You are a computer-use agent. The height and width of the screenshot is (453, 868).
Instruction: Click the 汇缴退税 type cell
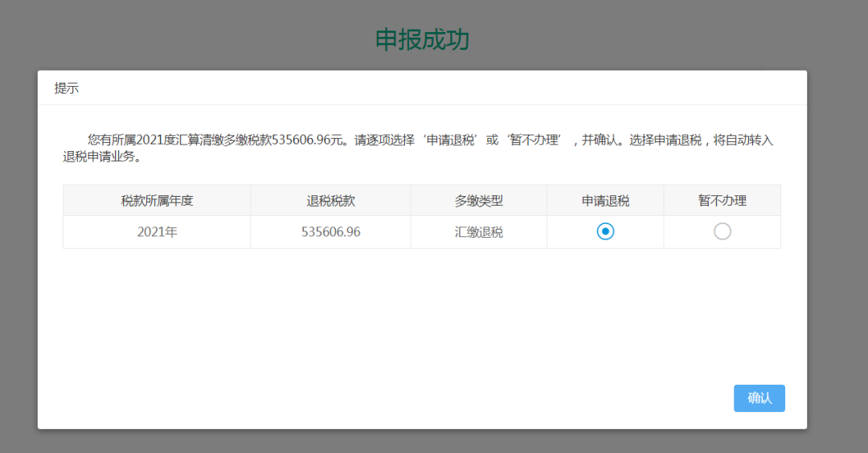coord(478,232)
